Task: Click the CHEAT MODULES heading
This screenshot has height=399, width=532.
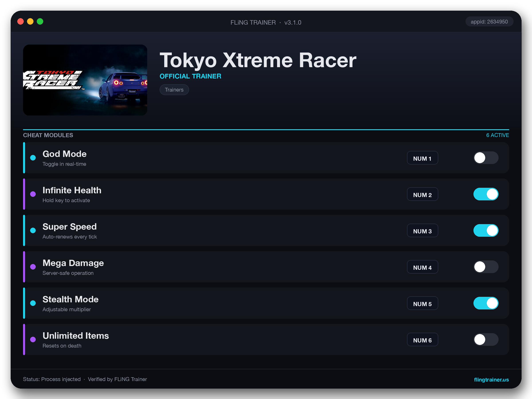Action: [x=48, y=135]
